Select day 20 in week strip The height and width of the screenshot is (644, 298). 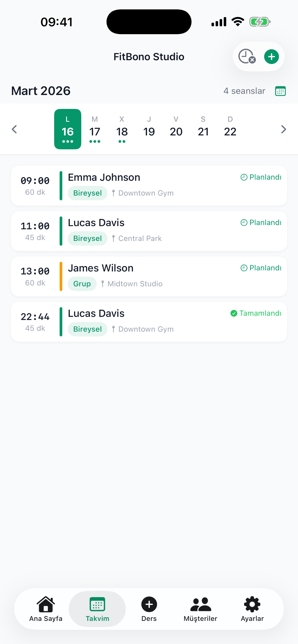176,130
